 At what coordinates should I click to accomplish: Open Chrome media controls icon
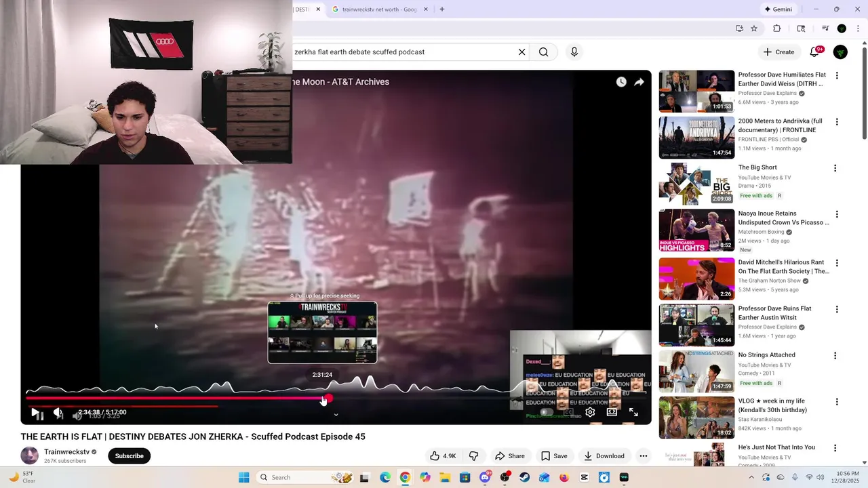click(x=825, y=28)
